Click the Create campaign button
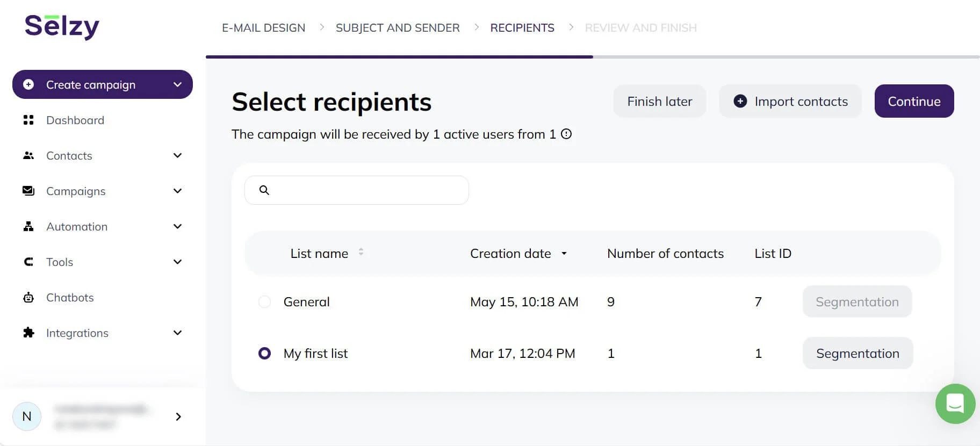 pos(103,84)
